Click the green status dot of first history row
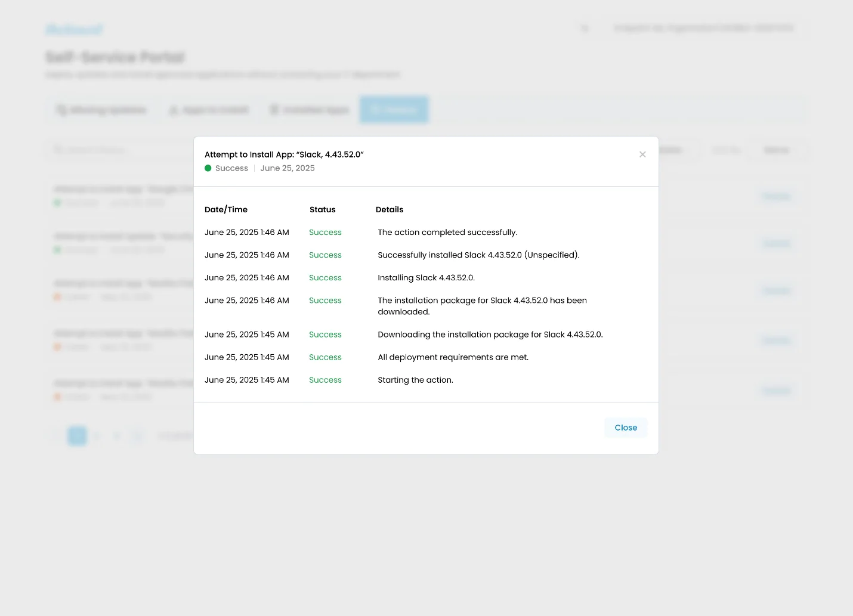Screen dimensions: 853x616 pos(58,203)
